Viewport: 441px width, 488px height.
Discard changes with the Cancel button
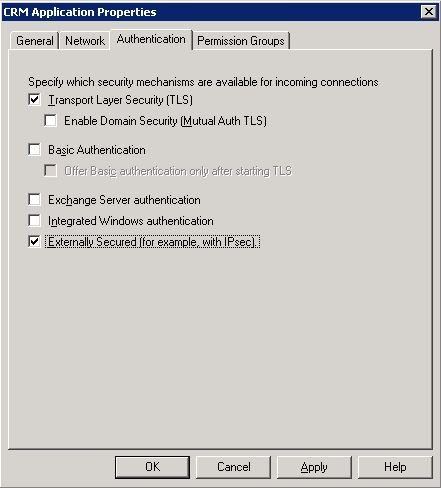tap(233, 467)
